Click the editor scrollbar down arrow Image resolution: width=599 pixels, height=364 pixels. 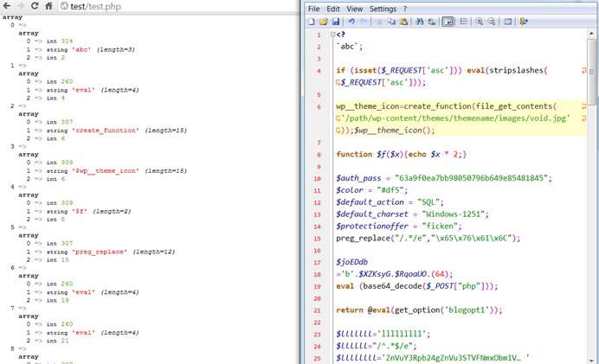tap(591, 360)
